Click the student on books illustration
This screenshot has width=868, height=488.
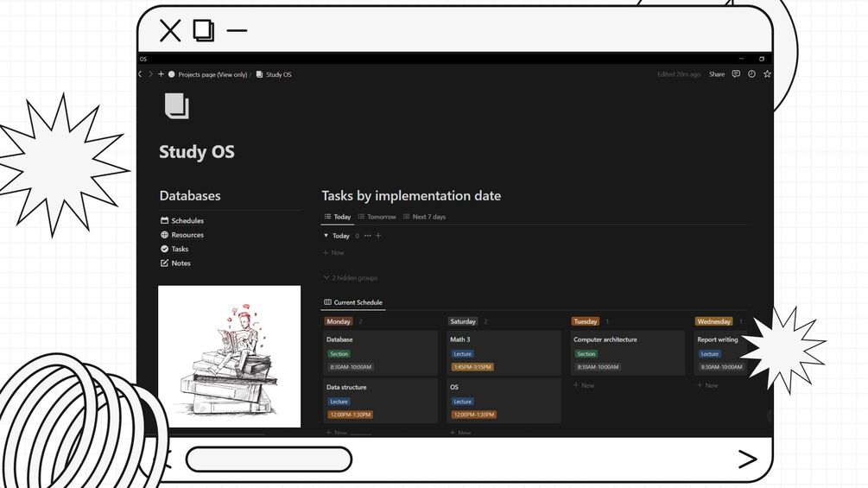coord(229,357)
